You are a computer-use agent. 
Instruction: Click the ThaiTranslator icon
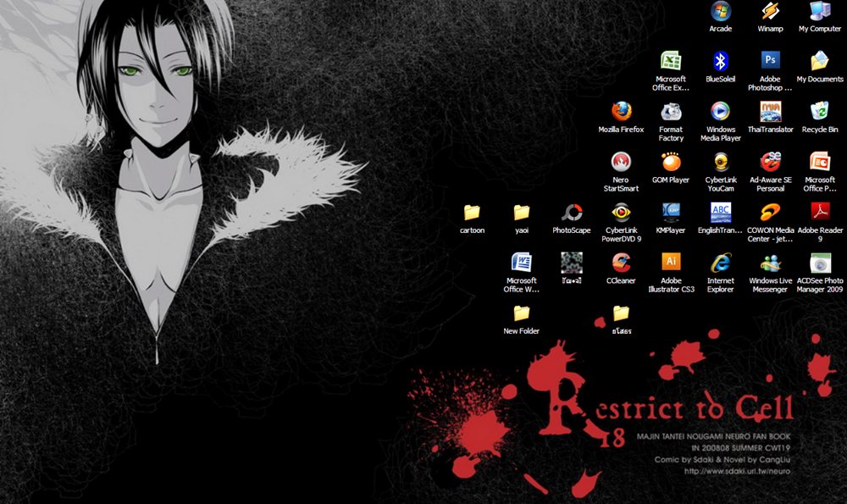pos(770,111)
